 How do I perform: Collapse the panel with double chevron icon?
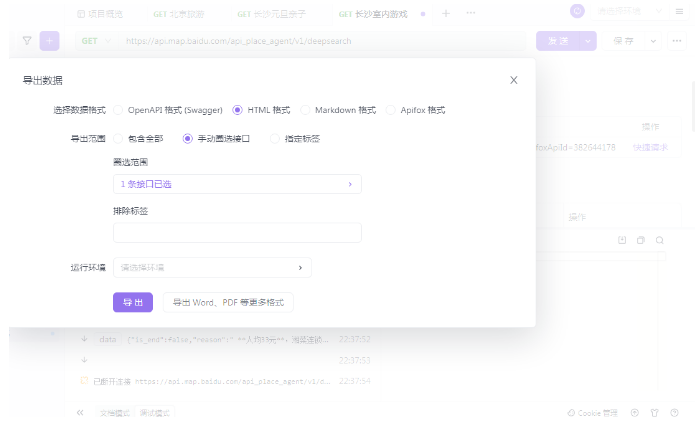click(80, 412)
